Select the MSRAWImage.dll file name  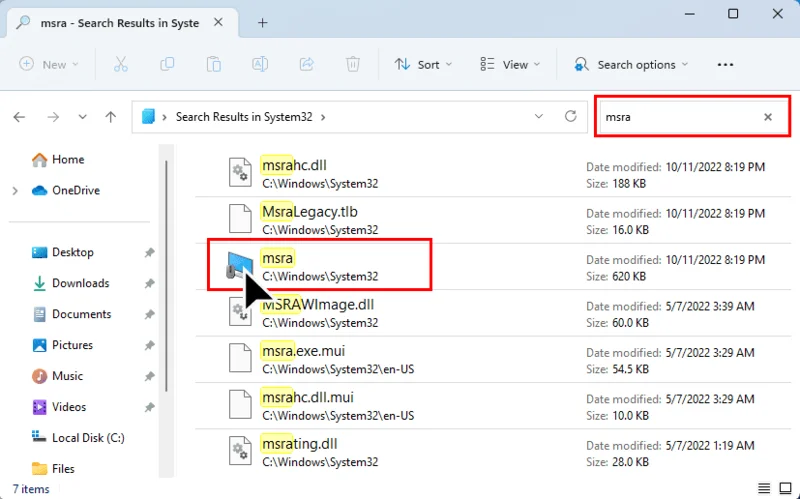tap(318, 305)
